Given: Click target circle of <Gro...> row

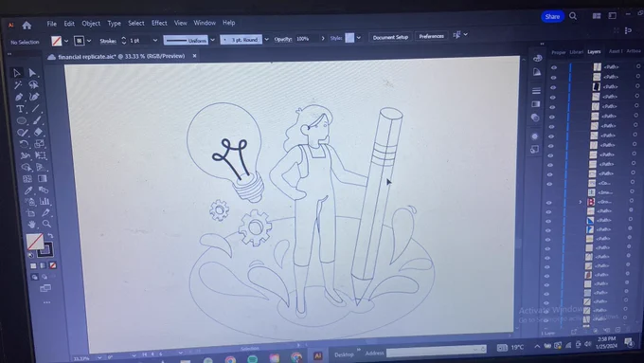Looking at the screenshot, I should pyautogui.click(x=632, y=201).
